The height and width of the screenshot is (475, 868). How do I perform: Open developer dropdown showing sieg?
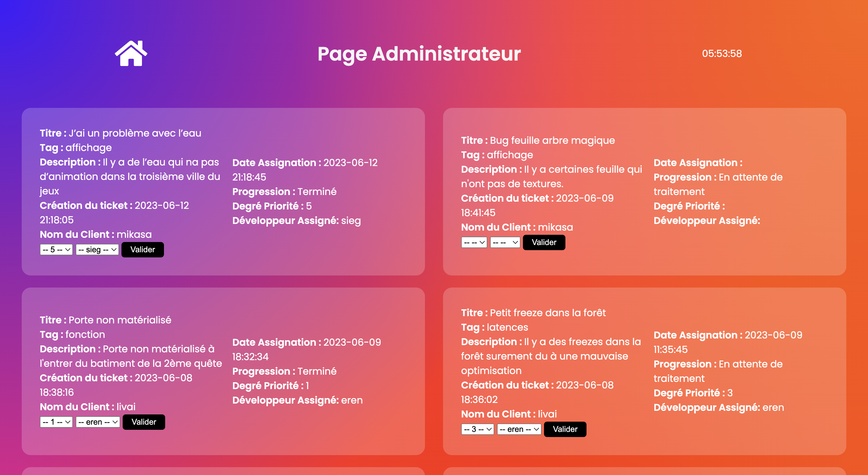[97, 250]
